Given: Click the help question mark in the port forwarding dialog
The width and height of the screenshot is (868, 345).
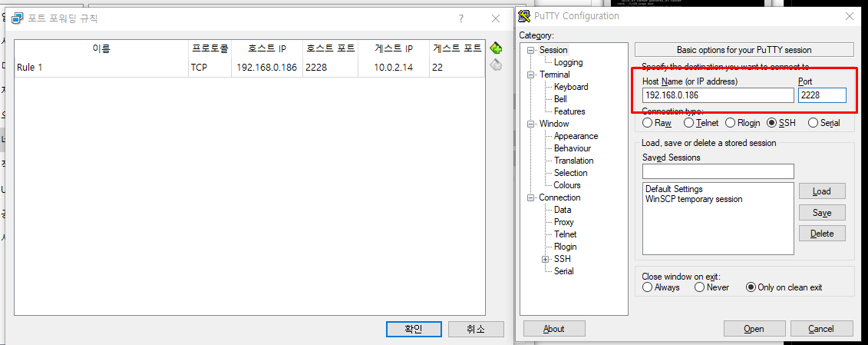Looking at the screenshot, I should (x=461, y=19).
